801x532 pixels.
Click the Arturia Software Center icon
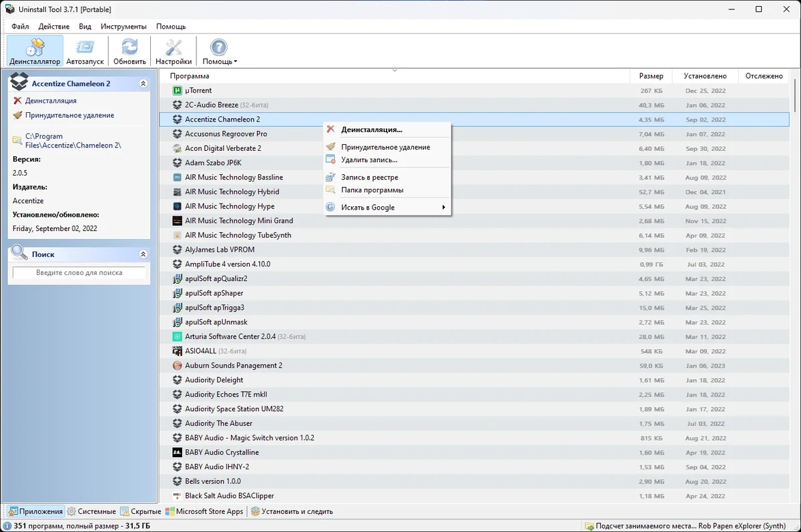coord(177,337)
